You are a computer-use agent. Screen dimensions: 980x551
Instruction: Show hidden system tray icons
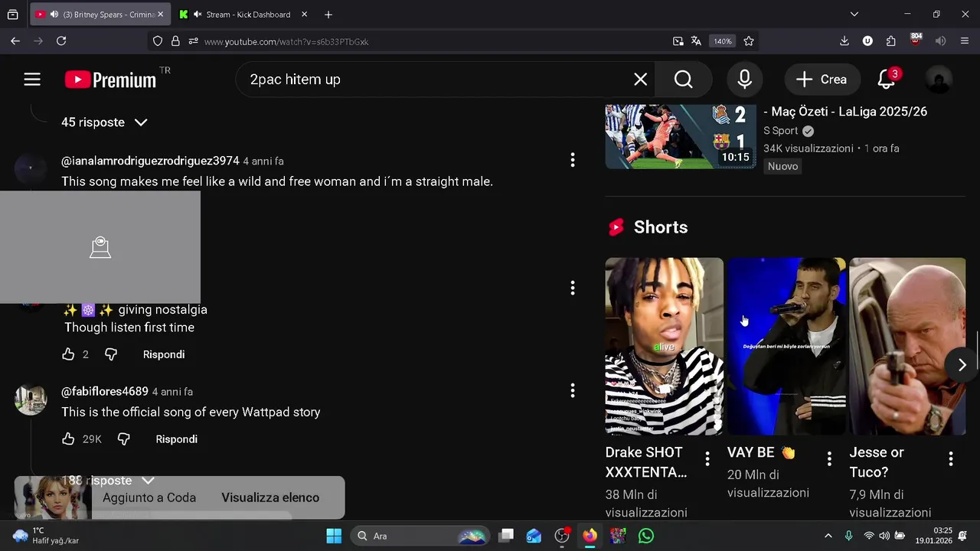(x=828, y=536)
